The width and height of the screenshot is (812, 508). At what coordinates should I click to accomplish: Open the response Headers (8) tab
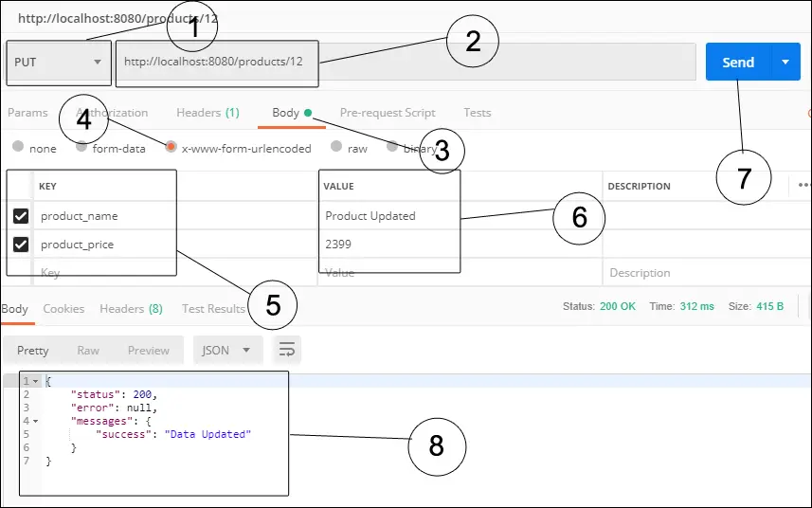pyautogui.click(x=131, y=309)
